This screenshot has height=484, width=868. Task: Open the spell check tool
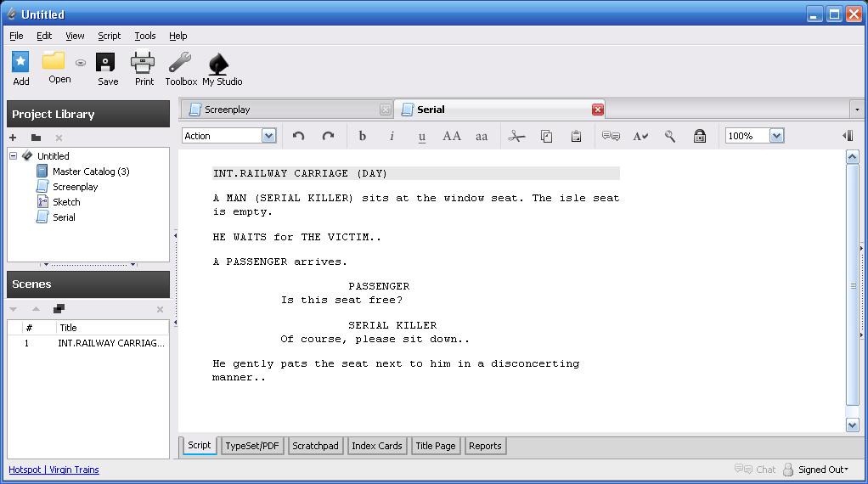(640, 136)
